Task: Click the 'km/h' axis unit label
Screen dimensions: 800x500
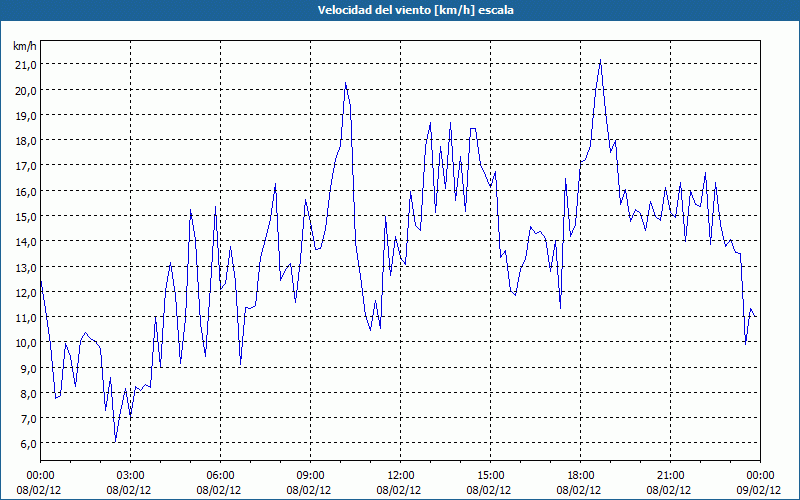Action: [x=25, y=46]
